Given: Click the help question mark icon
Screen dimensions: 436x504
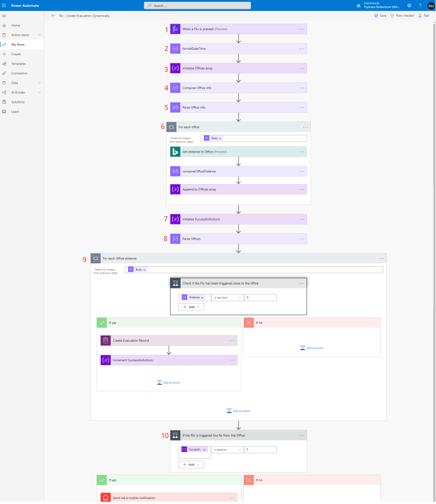Looking at the screenshot, I should click(x=420, y=5).
